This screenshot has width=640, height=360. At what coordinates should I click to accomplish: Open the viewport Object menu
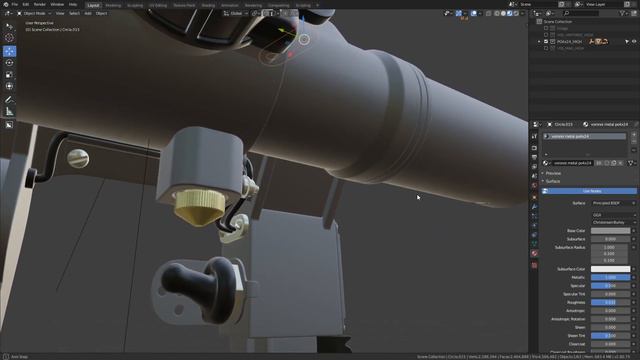click(x=101, y=13)
